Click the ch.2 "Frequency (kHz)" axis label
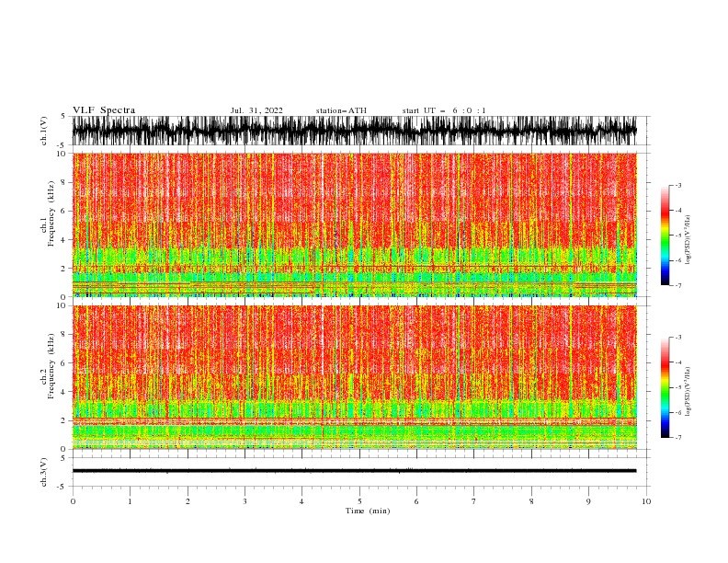The image size is (728, 563). pos(51,366)
